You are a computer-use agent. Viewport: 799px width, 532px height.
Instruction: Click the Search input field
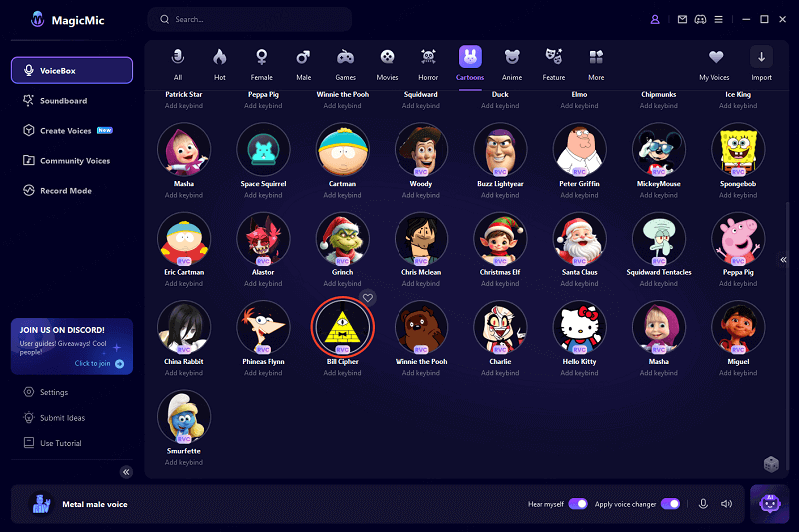click(250, 19)
